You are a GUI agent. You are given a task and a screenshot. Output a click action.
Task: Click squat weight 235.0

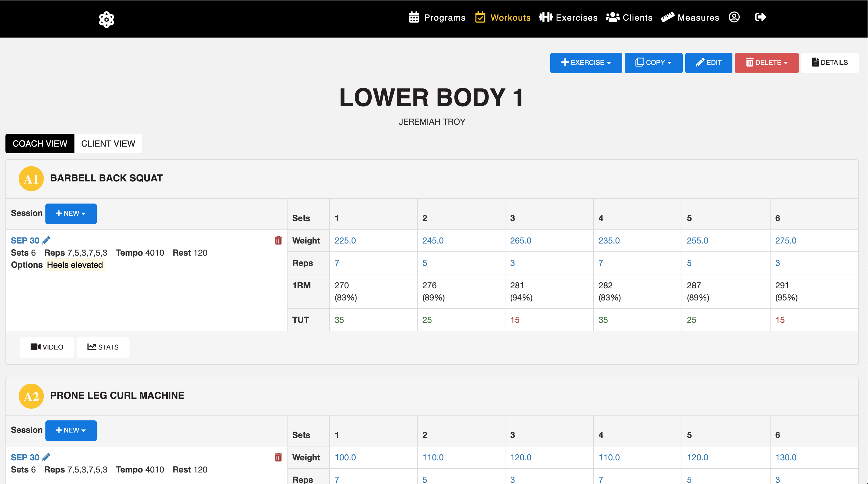(609, 240)
